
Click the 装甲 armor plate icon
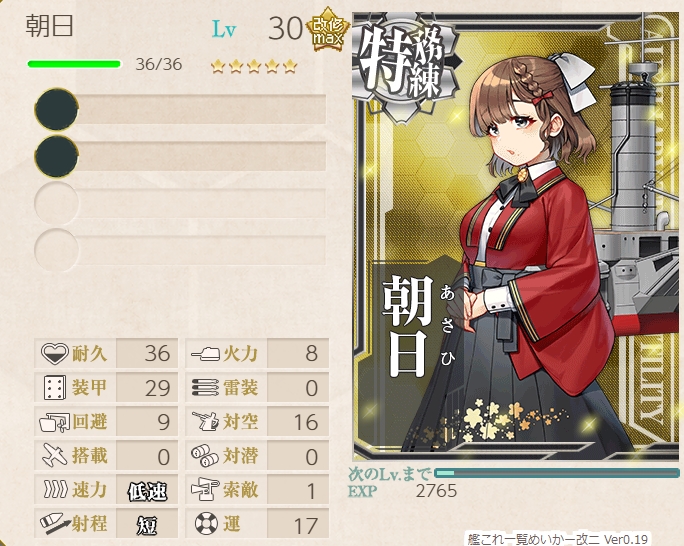pyautogui.click(x=55, y=387)
